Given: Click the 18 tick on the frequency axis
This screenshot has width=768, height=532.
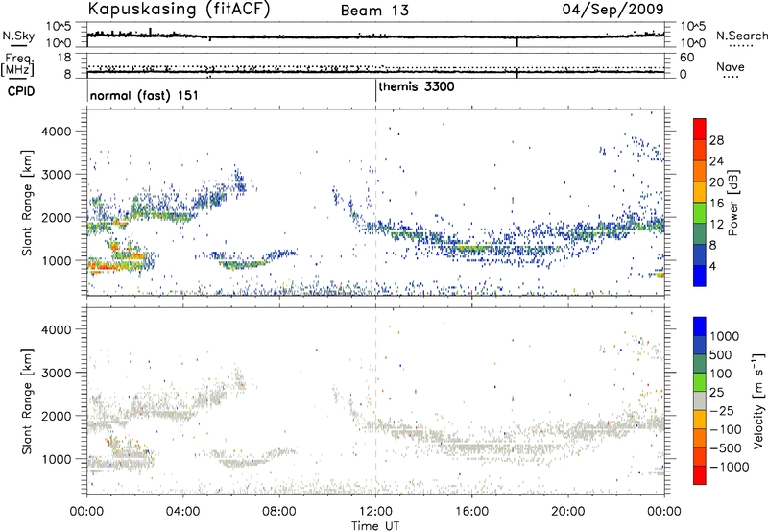Looking at the screenshot, I should tap(64, 58).
